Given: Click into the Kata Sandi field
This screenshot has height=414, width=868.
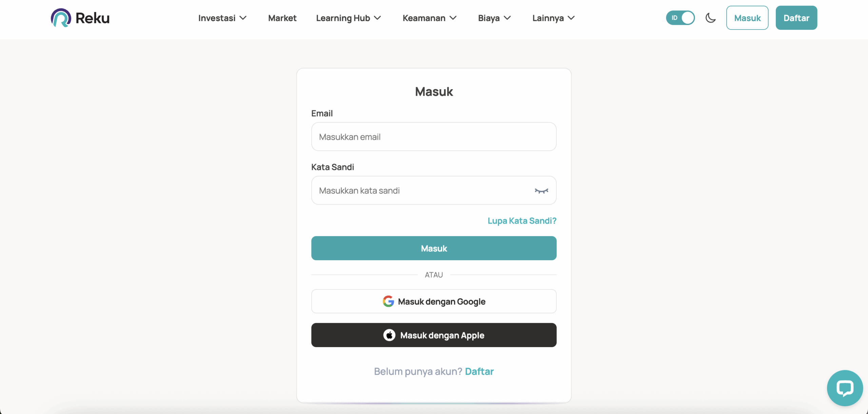Looking at the screenshot, I should tap(420, 191).
